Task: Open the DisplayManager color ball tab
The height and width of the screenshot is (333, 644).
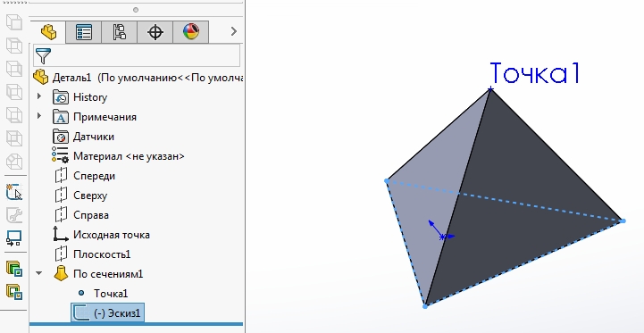Action: [x=191, y=31]
